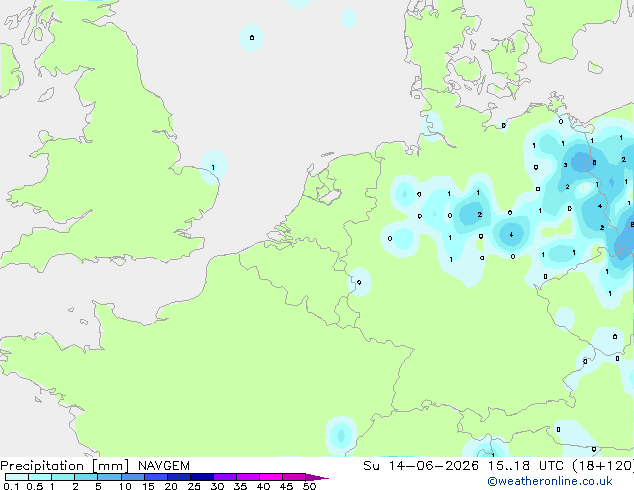The height and width of the screenshot is (490, 634).
Task: Click the '0' value in the North Sea
Action: click(252, 38)
